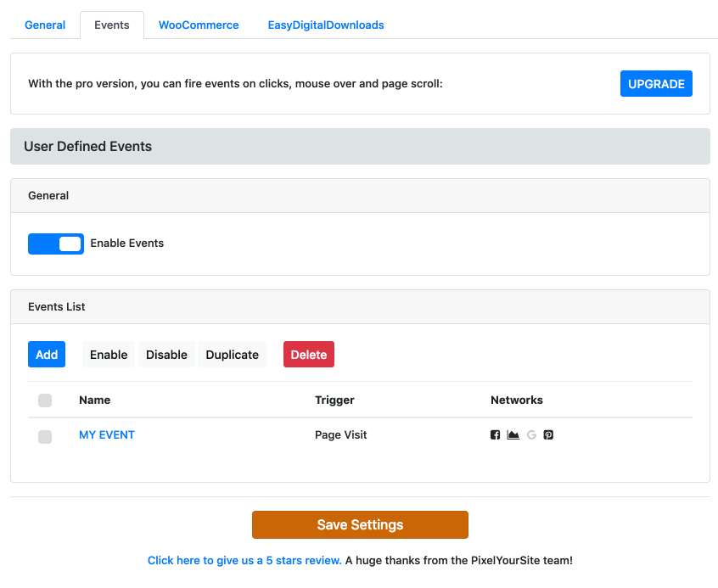Open the MY EVENT link
Viewport: 718px width, 588px height.
107,435
